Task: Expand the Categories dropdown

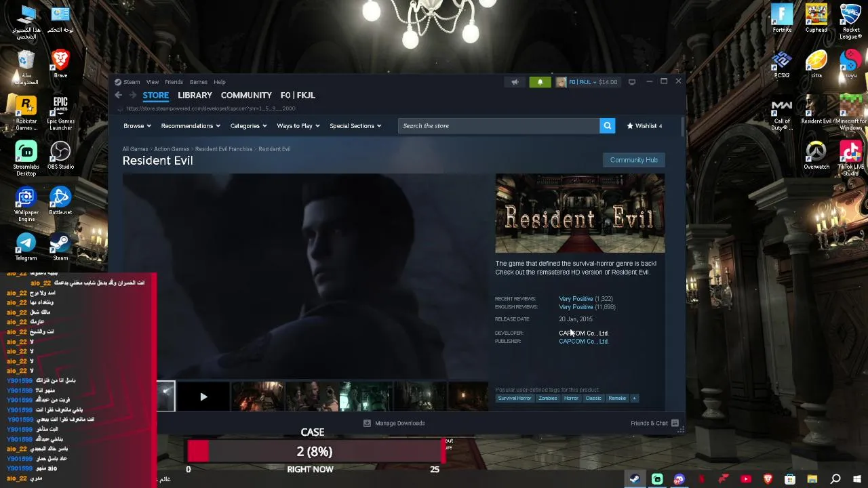Action: pos(248,125)
